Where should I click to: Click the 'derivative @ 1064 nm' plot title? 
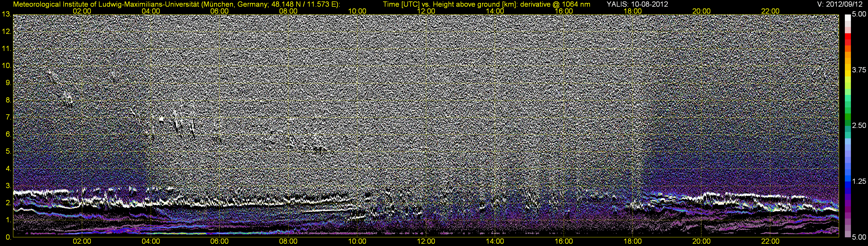555,4
